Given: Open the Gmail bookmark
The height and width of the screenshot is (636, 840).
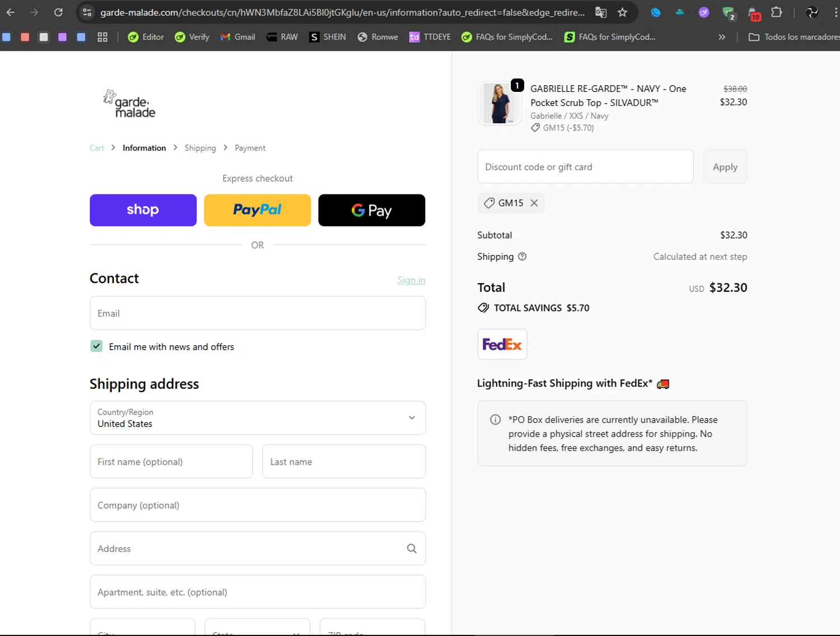Looking at the screenshot, I should tap(238, 37).
